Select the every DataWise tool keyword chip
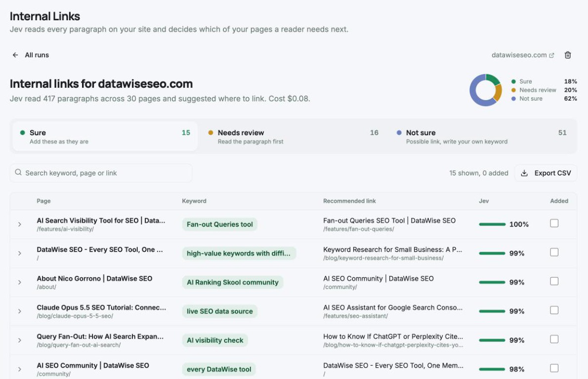 tap(219, 369)
